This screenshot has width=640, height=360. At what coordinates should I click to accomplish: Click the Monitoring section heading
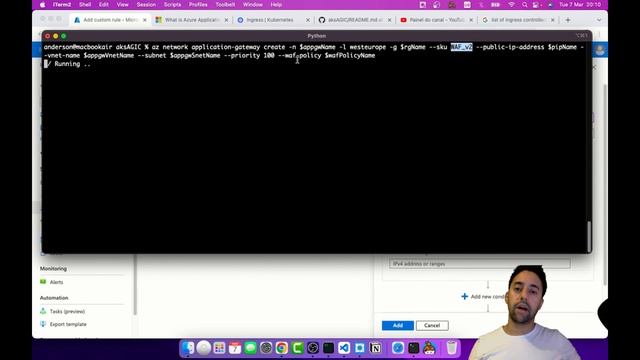click(53, 269)
